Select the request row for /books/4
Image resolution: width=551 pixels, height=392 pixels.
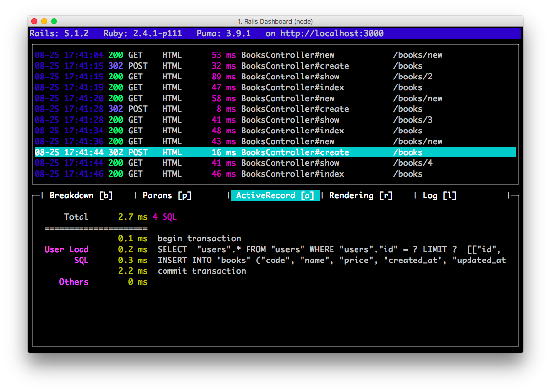pos(275,163)
